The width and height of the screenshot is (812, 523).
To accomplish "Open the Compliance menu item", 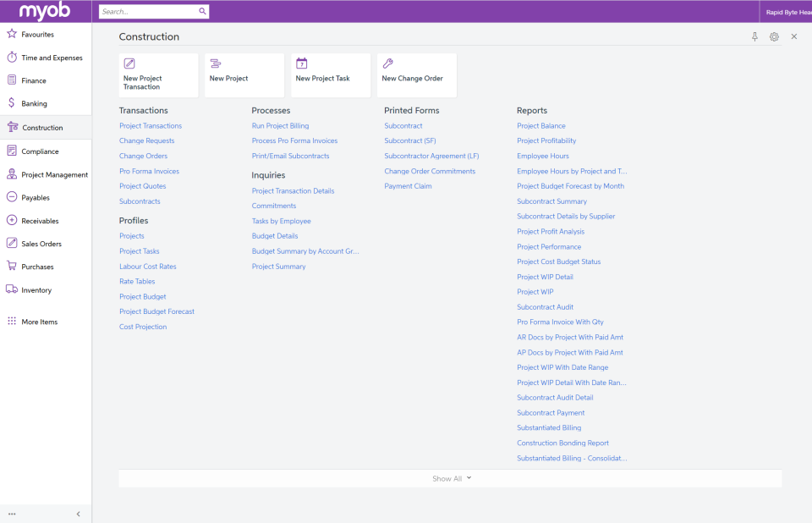I will coord(46,151).
